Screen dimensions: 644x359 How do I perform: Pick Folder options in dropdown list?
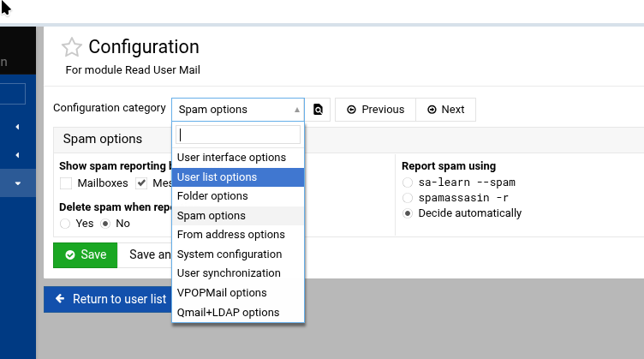(212, 196)
